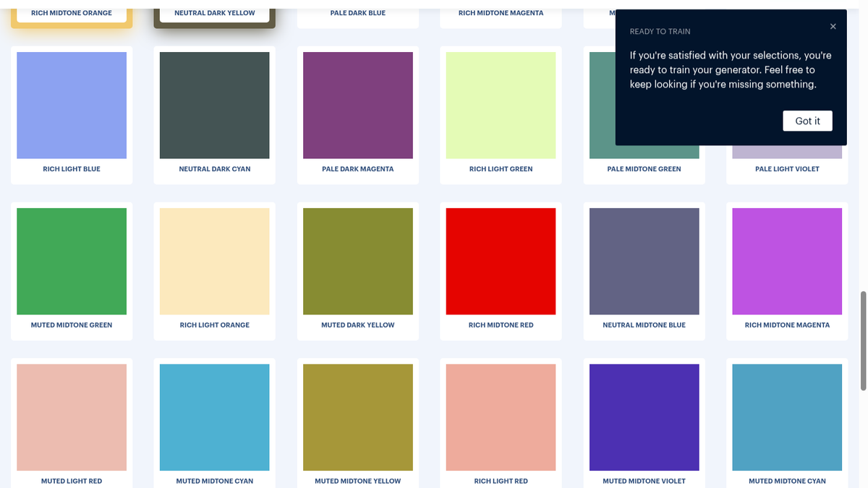The width and height of the screenshot is (868, 488).
Task: Select the Muted Dark Yellow swatch
Action: (x=358, y=271)
